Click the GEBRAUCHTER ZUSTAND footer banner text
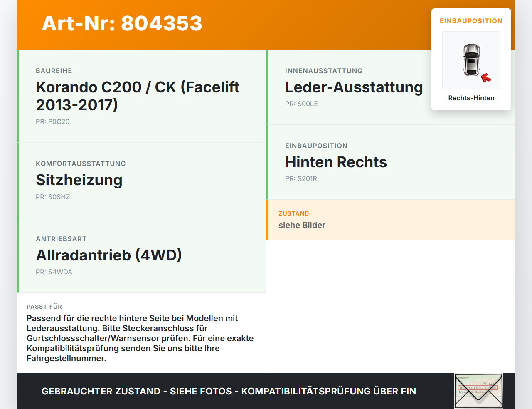 (x=229, y=391)
